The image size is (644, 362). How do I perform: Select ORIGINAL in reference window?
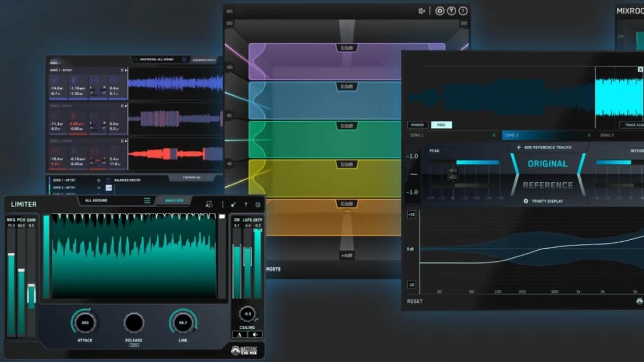(x=547, y=164)
